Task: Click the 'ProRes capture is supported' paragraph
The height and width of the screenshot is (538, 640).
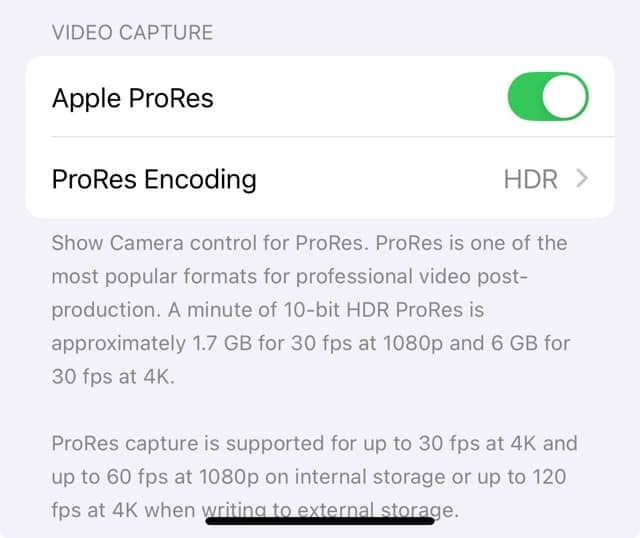Action: click(314, 476)
